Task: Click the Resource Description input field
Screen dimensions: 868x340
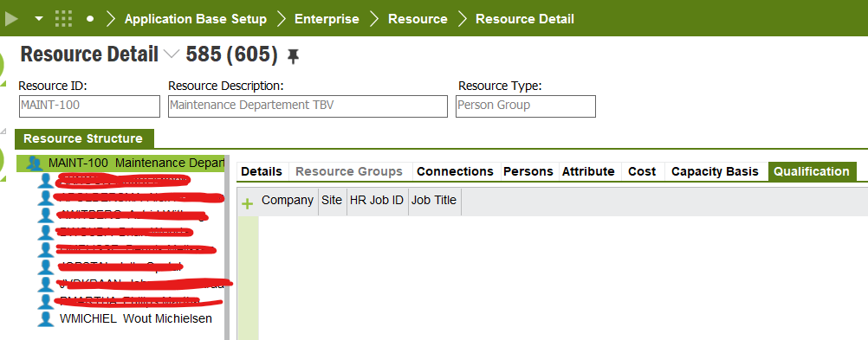Action: coord(308,106)
